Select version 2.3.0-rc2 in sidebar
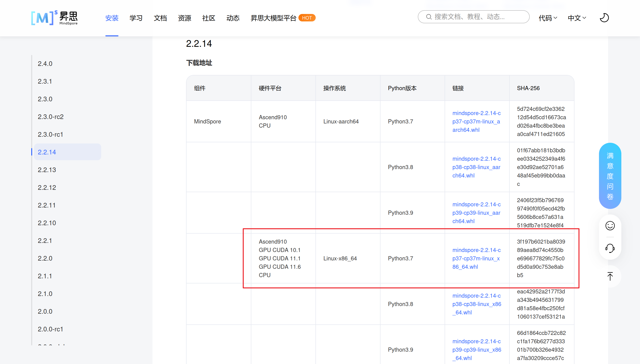 pos(51,117)
